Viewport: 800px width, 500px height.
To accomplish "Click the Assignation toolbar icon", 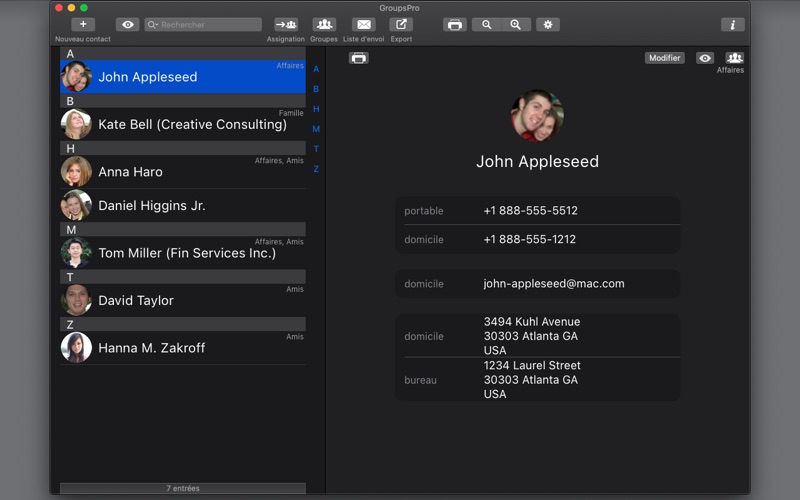I will [286, 24].
